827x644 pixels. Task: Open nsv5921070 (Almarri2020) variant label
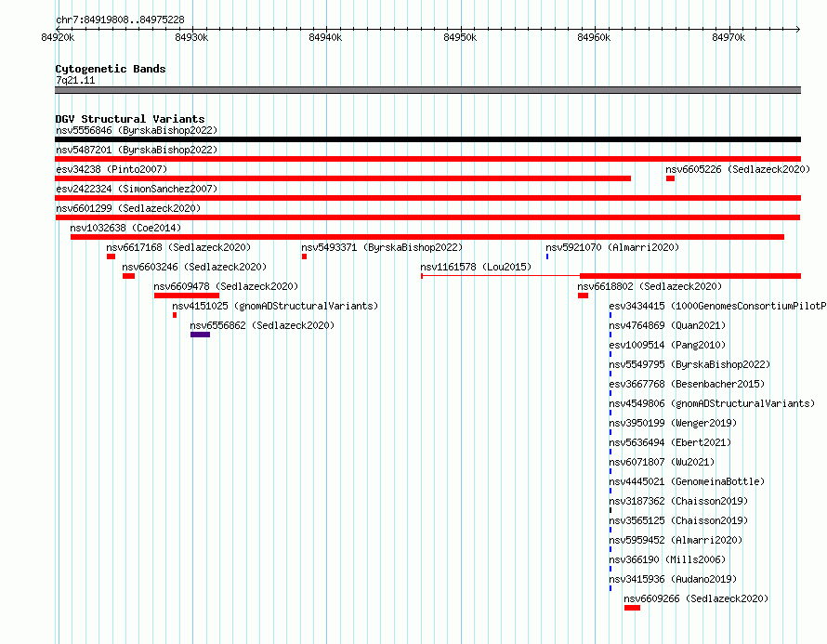coord(612,247)
